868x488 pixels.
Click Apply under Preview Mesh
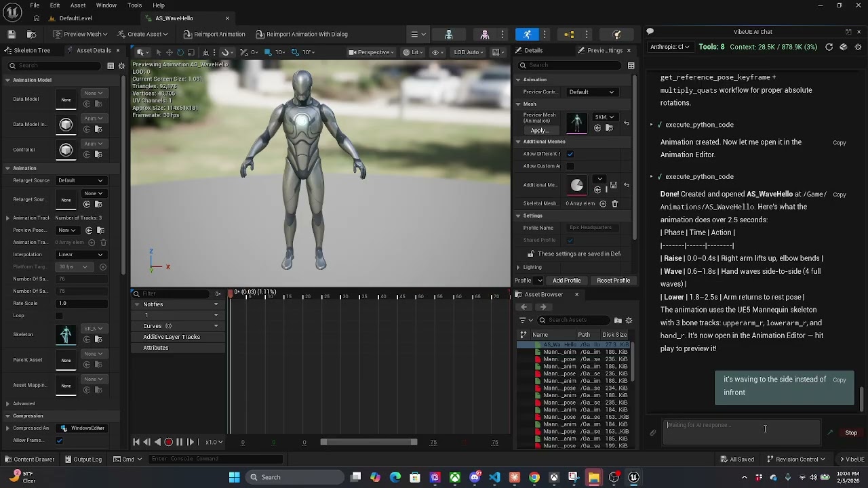pyautogui.click(x=538, y=130)
